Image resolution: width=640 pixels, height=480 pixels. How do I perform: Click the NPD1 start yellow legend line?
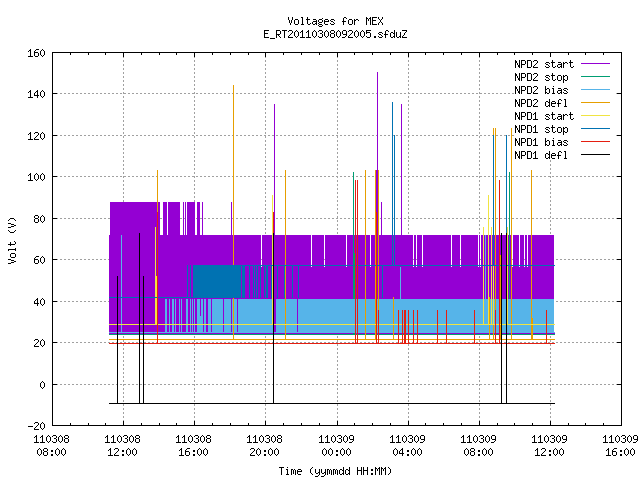595,116
